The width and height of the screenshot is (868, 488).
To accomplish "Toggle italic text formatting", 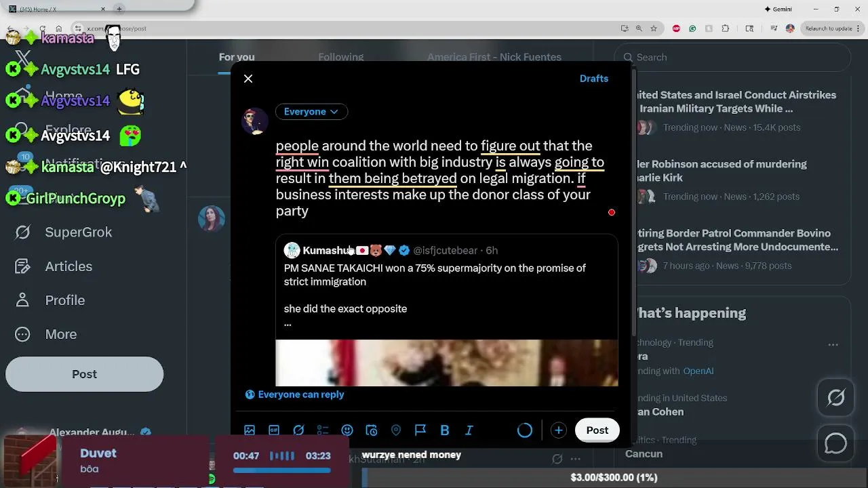I will 469,430.
